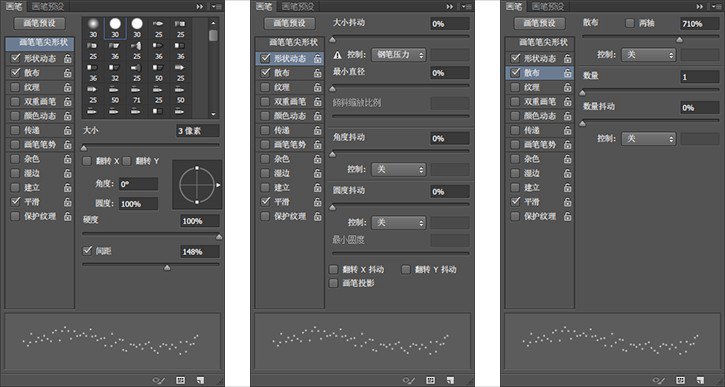Pick the brush tip labeled 32
The height and width of the screenshot is (387, 725).
[115, 73]
